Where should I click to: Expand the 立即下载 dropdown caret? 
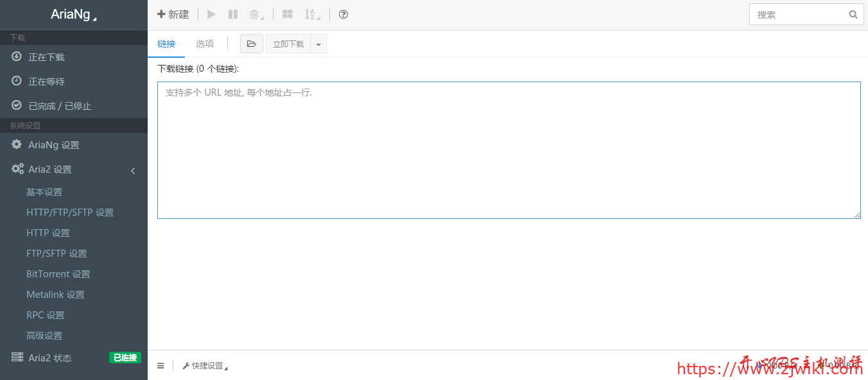pyautogui.click(x=318, y=44)
